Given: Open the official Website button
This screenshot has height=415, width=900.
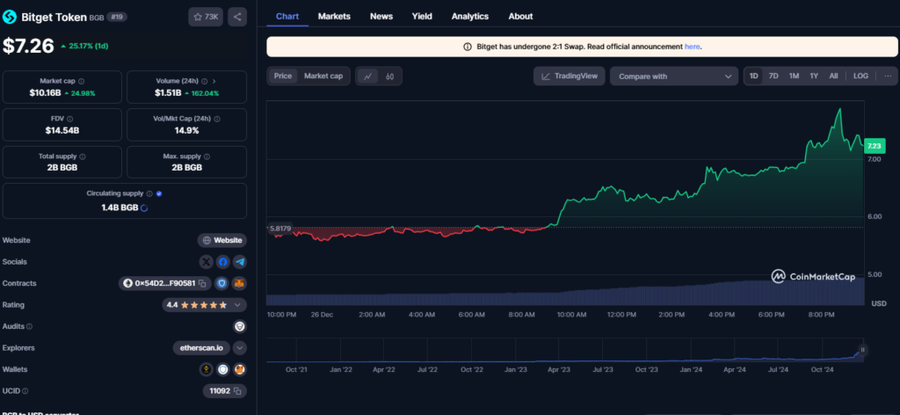Looking at the screenshot, I should click(222, 241).
